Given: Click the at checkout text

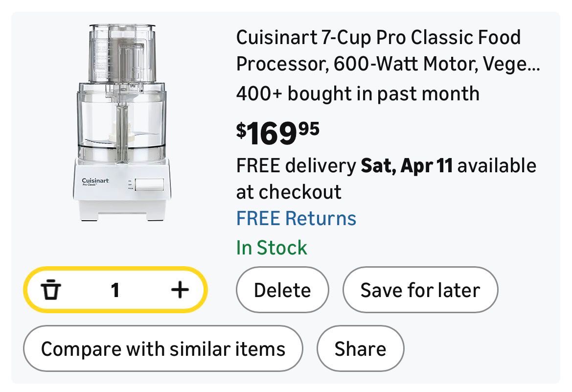Looking at the screenshot, I should coord(289,192).
